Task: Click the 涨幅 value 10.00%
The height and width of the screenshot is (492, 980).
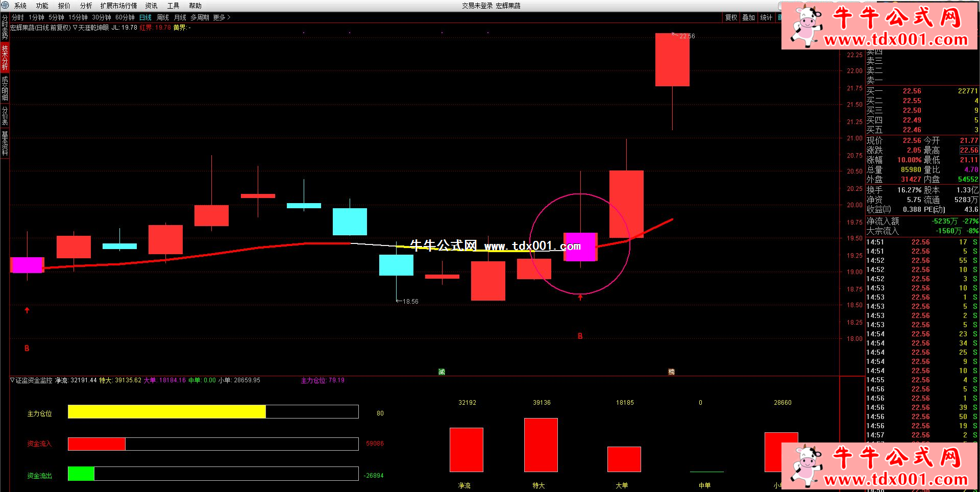Action: [x=909, y=160]
